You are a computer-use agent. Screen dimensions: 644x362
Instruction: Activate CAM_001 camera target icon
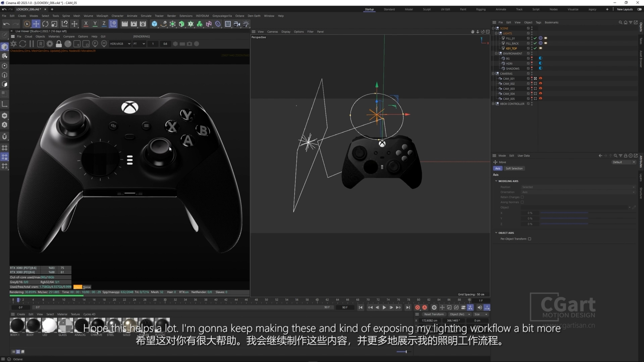[x=535, y=78]
